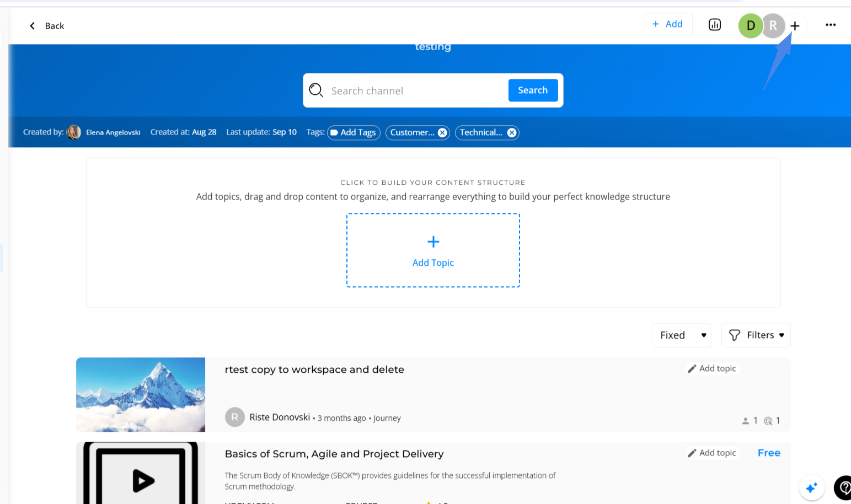This screenshot has height=504, width=851.
Task: Open the Filters dropdown
Action: point(756,335)
